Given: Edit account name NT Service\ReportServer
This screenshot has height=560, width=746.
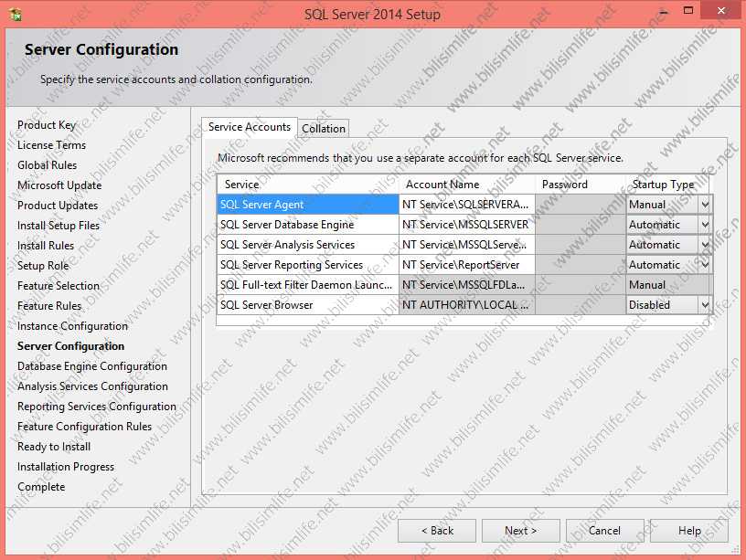Looking at the screenshot, I should (467, 265).
